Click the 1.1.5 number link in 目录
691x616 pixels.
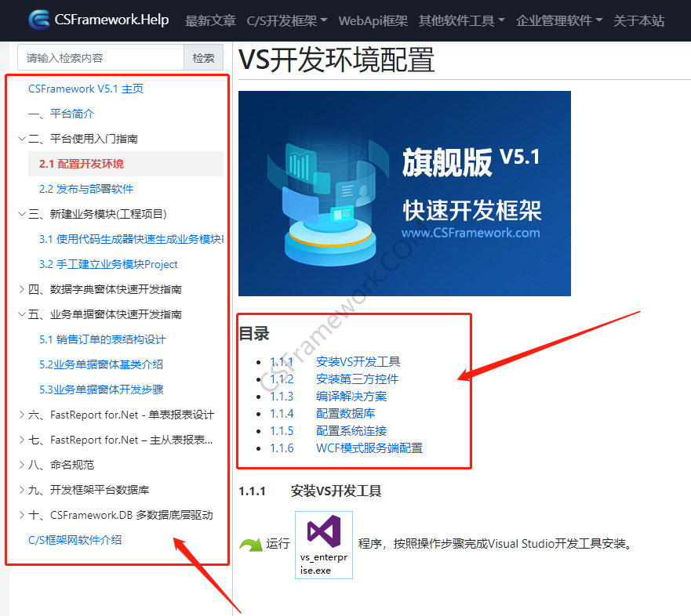(x=282, y=430)
